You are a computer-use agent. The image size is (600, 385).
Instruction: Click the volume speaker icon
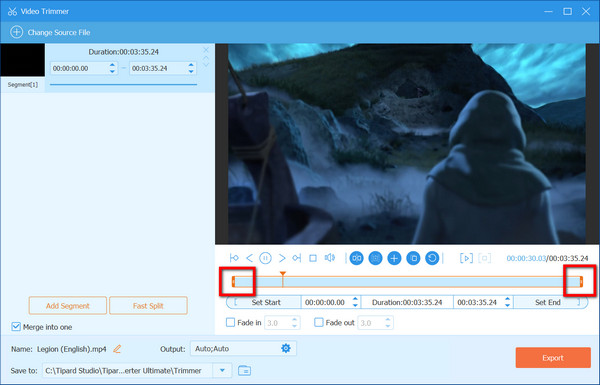pos(329,258)
